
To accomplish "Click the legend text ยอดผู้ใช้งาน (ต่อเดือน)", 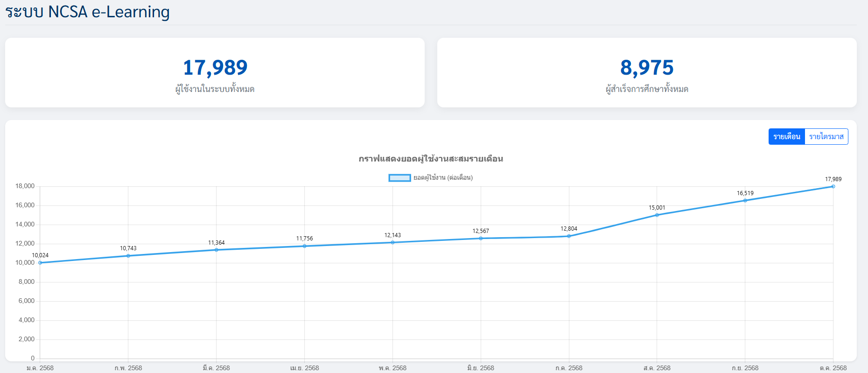I will click(x=443, y=178).
